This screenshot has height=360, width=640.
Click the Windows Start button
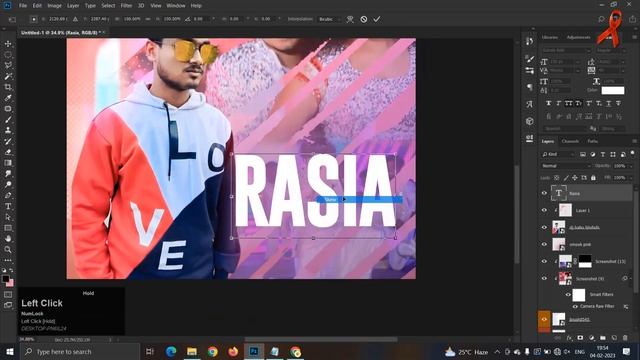(9, 351)
